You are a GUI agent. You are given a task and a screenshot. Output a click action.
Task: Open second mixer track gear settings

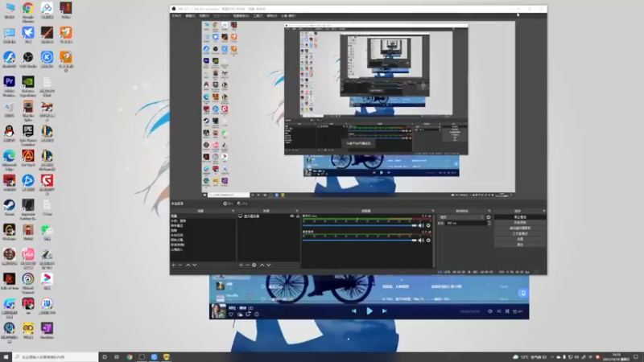point(428,240)
